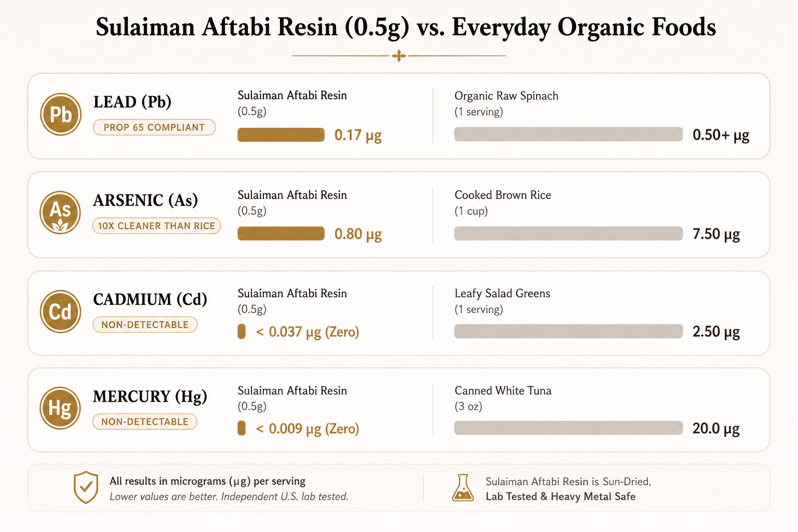Click the small cadmium resin bar marker

click(242, 331)
